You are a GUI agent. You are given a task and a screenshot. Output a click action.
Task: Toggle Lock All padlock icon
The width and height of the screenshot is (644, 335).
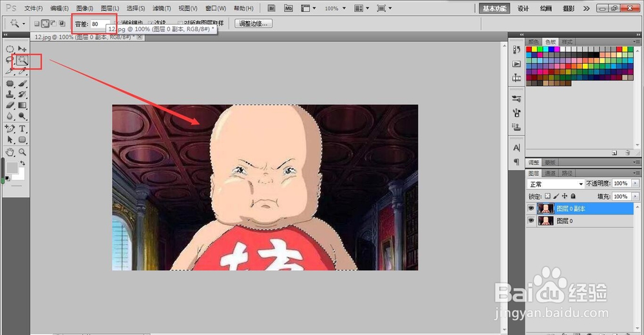pos(573,196)
